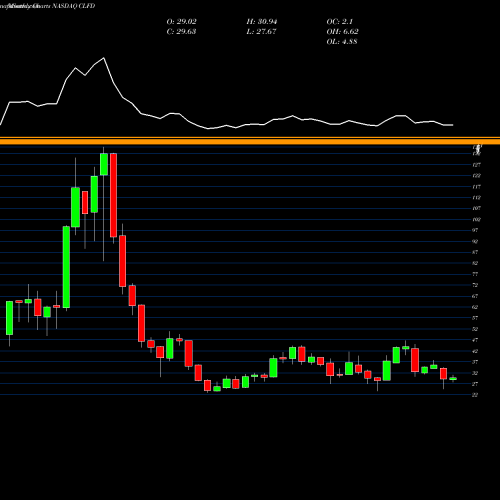This screenshot has height=500, width=500.
Task: Click the 'OC: 2.1' reading
Action: [339, 22]
